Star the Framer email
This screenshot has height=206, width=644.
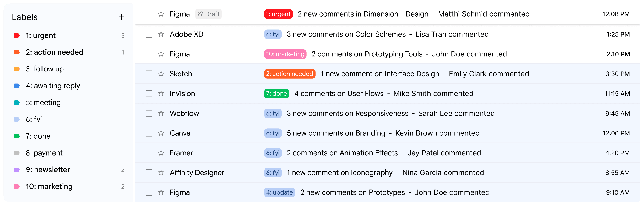tap(161, 153)
